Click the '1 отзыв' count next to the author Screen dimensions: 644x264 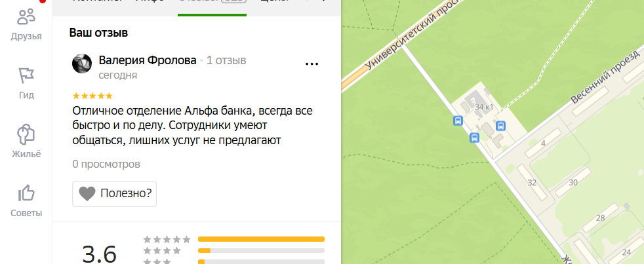226,60
